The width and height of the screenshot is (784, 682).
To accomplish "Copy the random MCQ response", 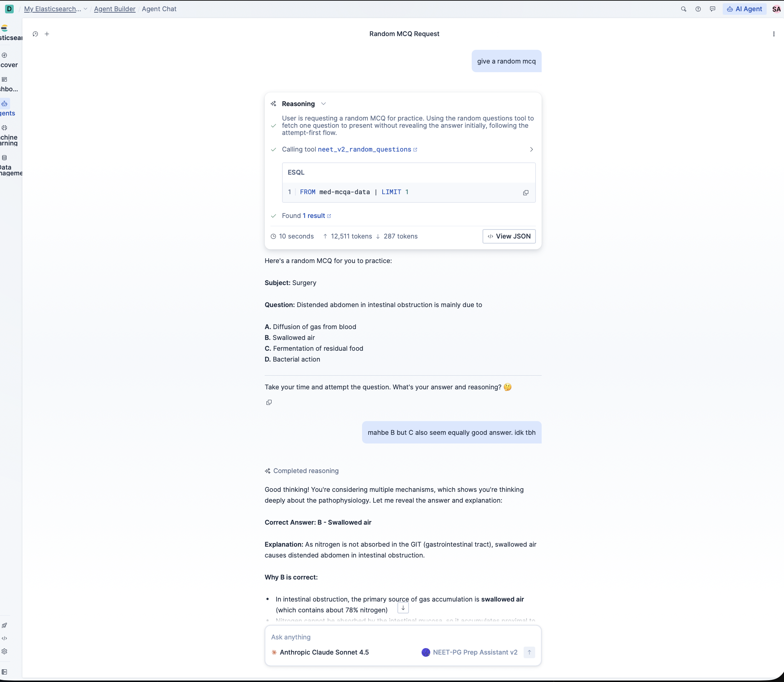I will tap(269, 402).
